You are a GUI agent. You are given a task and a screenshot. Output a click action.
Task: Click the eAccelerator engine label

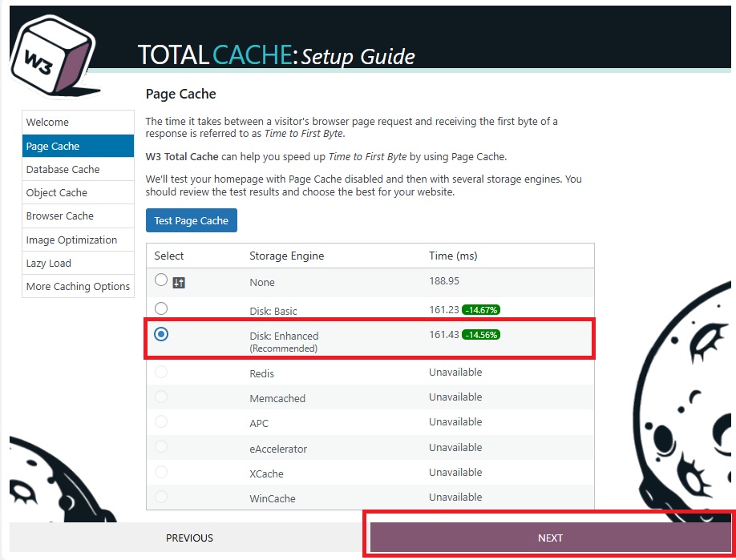(x=278, y=449)
